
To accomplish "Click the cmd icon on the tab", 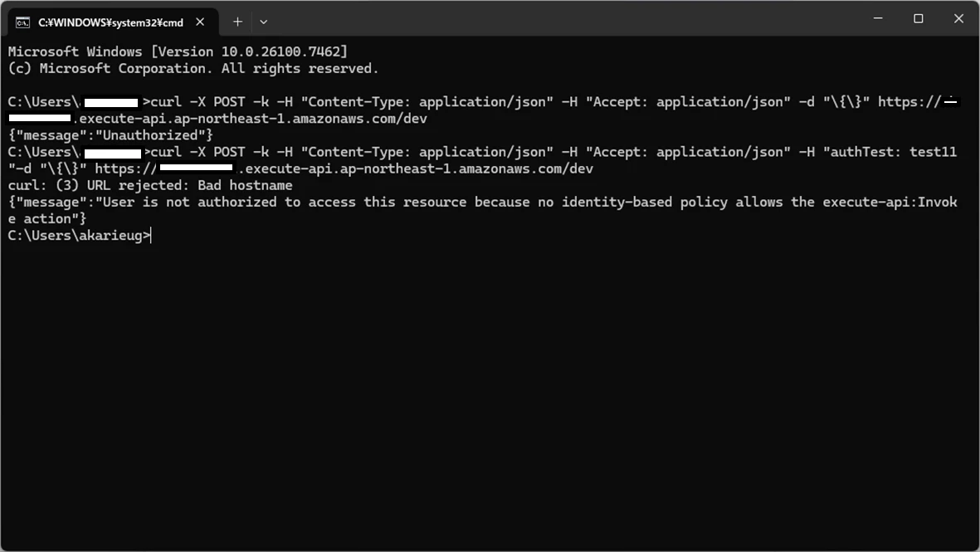I will click(x=22, y=22).
